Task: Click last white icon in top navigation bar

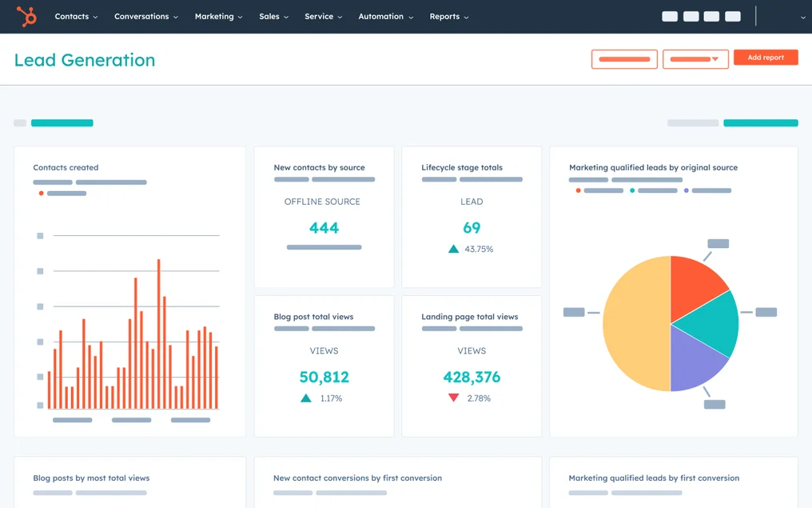Action: (732, 16)
